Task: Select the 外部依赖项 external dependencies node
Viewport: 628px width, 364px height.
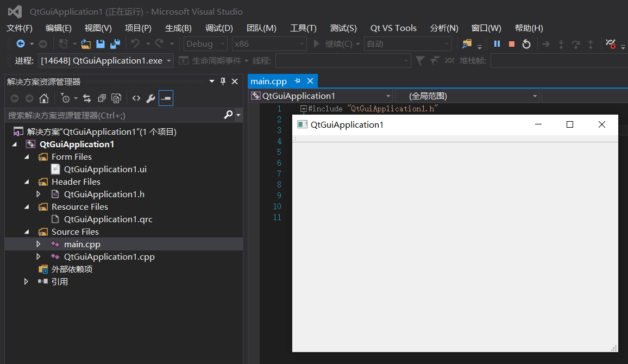Action: [72, 269]
